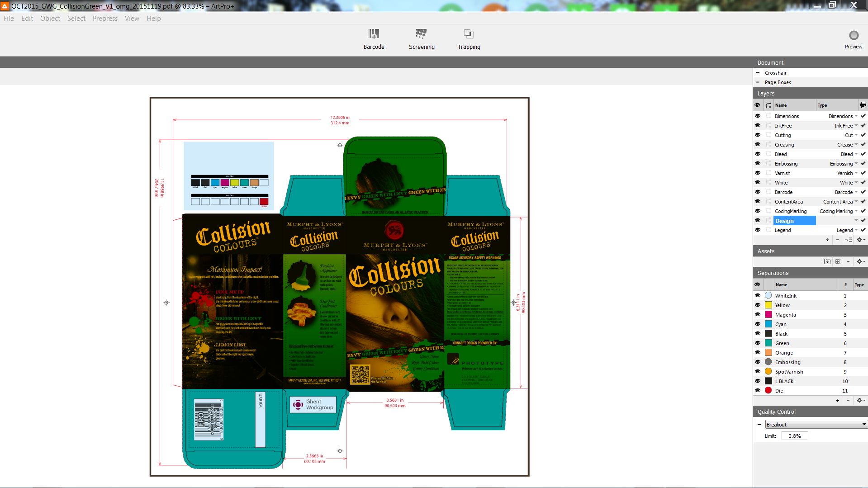This screenshot has height=488, width=868.
Task: Toggle lock box for the Barcode layer
Action: pyautogui.click(x=768, y=192)
